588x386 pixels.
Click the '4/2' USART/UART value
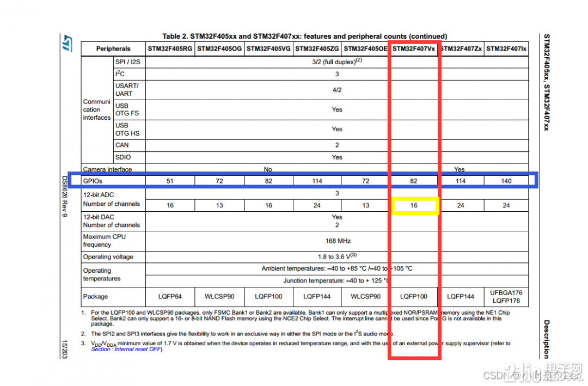click(337, 90)
